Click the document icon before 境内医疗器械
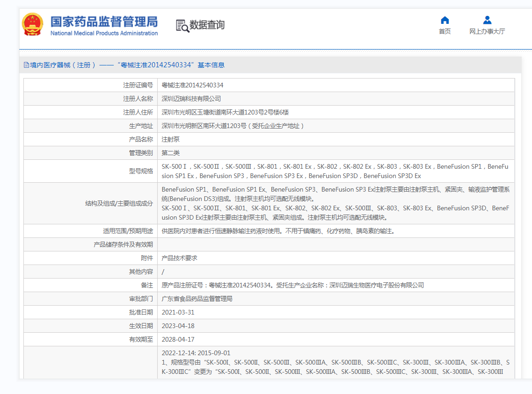This screenshot has height=394, width=532. coord(27,65)
